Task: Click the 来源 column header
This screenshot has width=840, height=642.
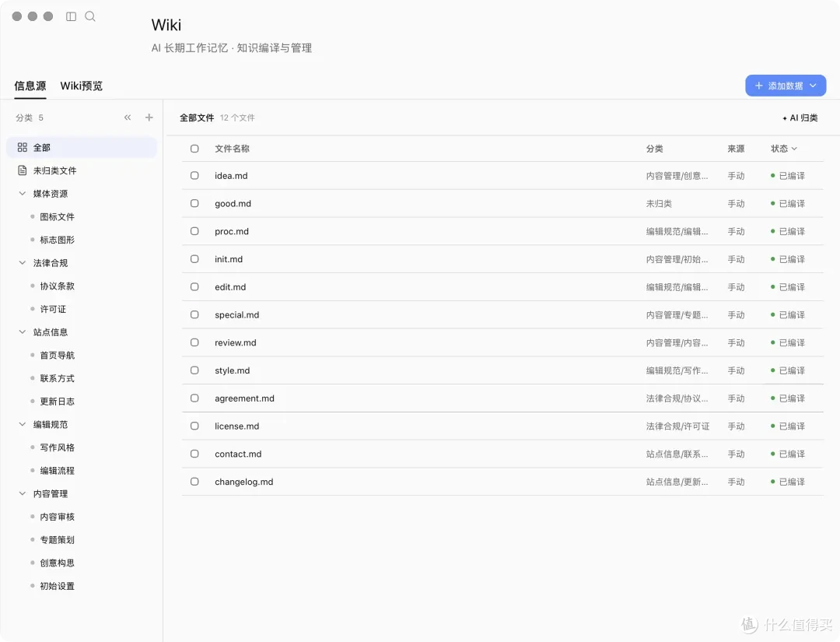Action: point(736,149)
